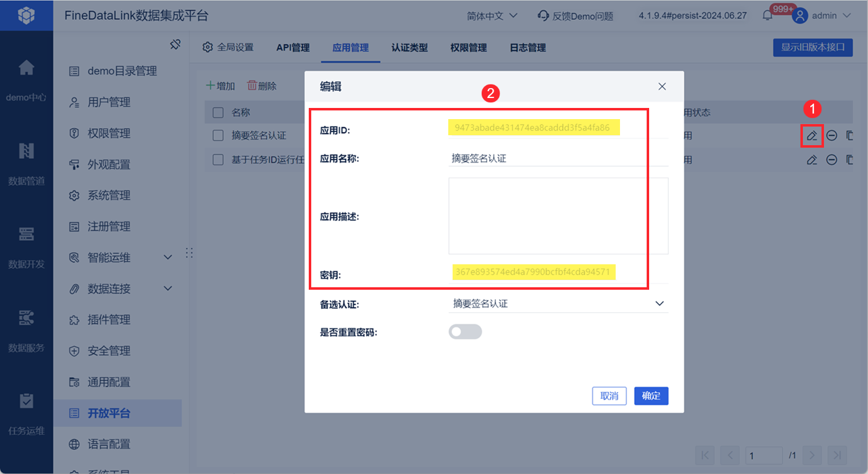Close the 编辑 dialog with the X
The height and width of the screenshot is (474, 868).
click(x=662, y=86)
